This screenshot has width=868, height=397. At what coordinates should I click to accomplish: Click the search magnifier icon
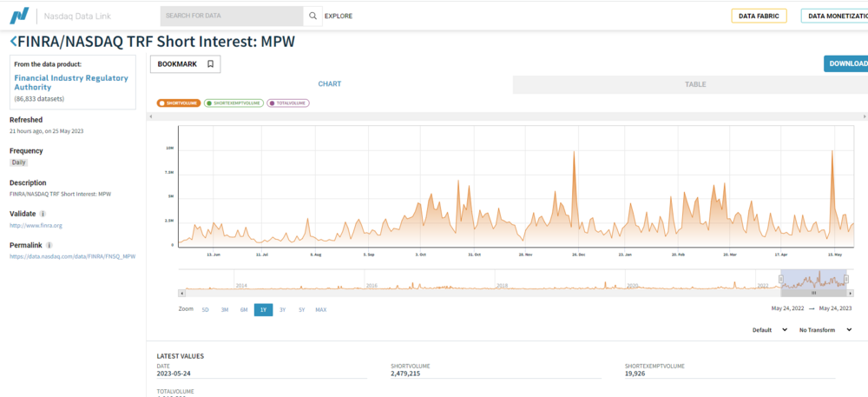[x=312, y=16]
